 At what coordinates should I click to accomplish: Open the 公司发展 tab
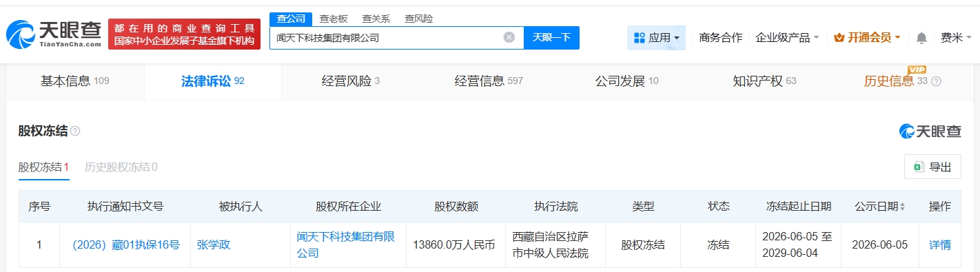(x=626, y=81)
